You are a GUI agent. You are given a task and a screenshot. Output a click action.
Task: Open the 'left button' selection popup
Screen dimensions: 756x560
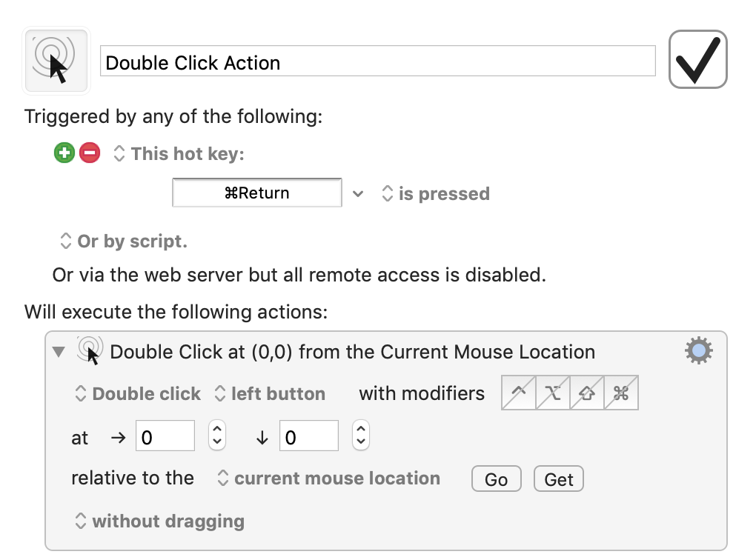click(269, 394)
